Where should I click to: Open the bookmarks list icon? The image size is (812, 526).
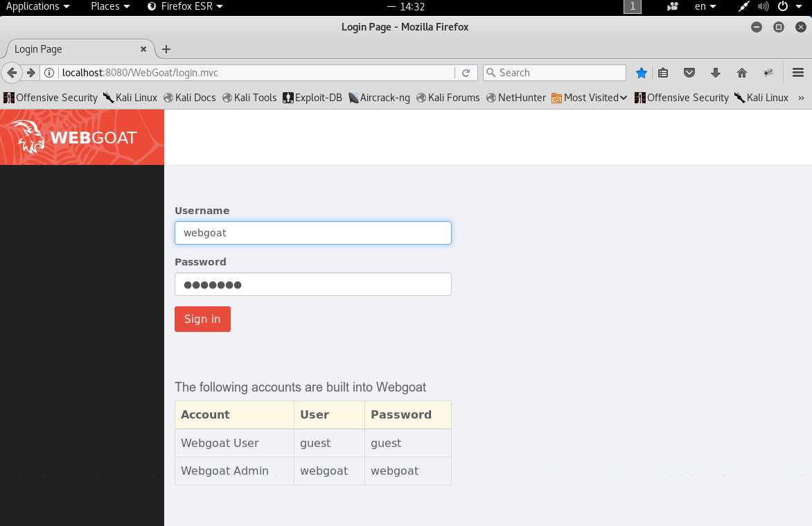[x=663, y=73]
